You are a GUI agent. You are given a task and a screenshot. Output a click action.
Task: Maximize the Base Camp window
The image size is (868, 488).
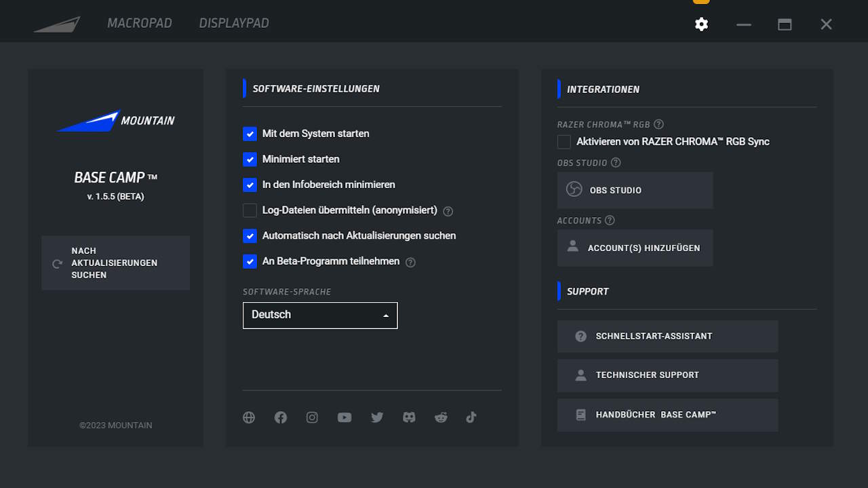point(785,24)
